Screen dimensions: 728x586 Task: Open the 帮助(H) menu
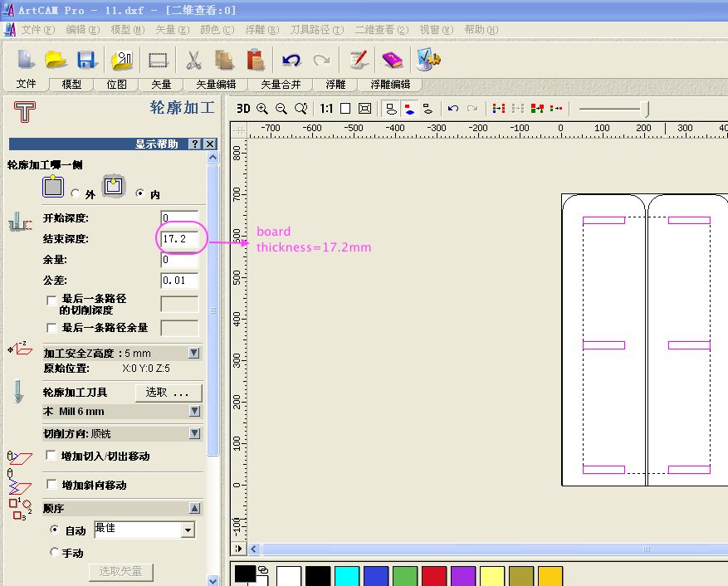[481, 30]
